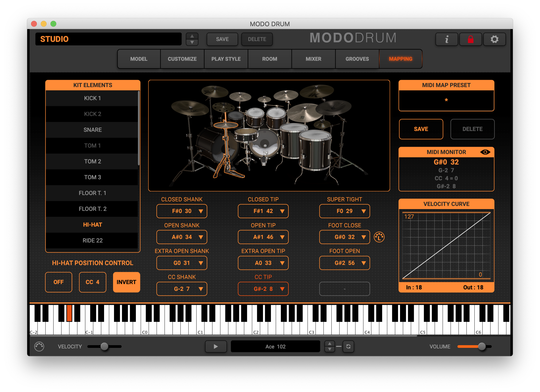Click the STUDIO preset name field

108,39
